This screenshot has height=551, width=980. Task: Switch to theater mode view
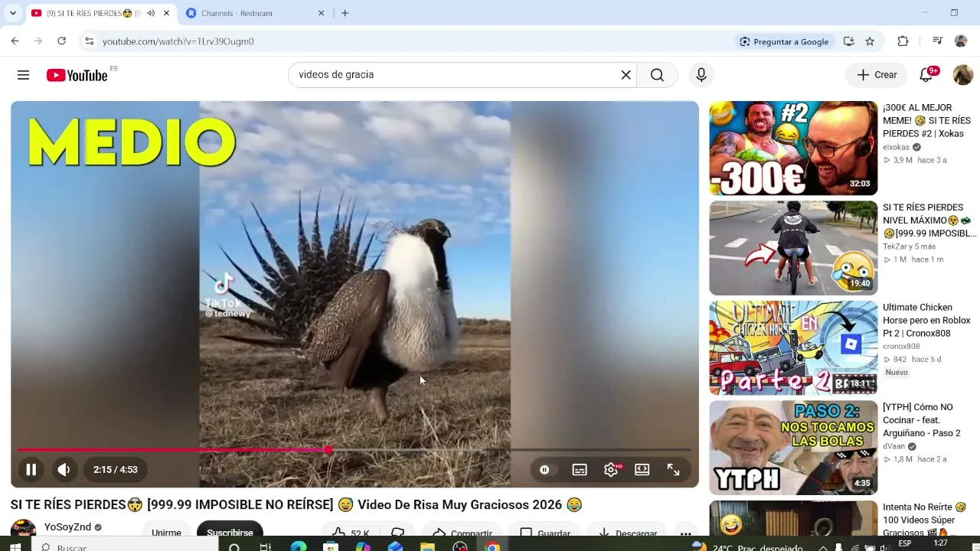(x=642, y=470)
